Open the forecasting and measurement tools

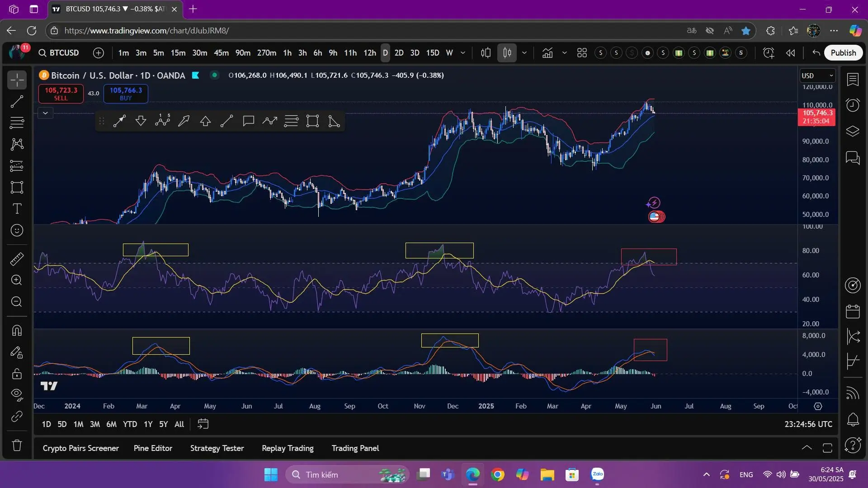[17, 166]
